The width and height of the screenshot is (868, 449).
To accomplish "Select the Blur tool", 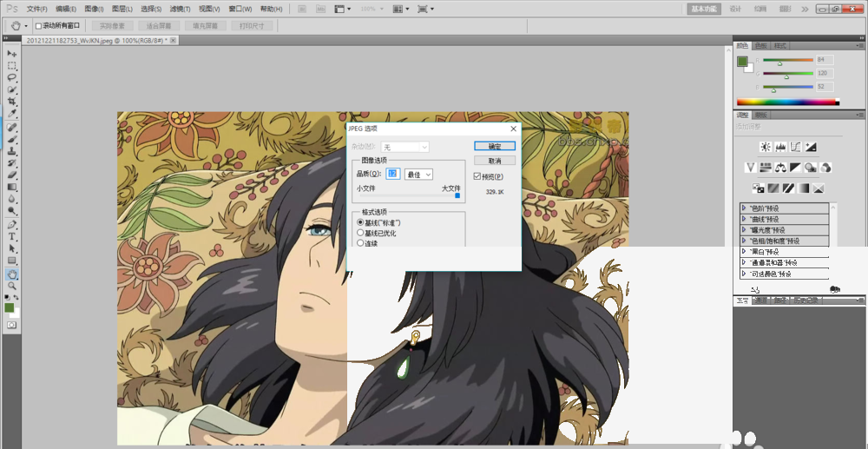I will 11,199.
